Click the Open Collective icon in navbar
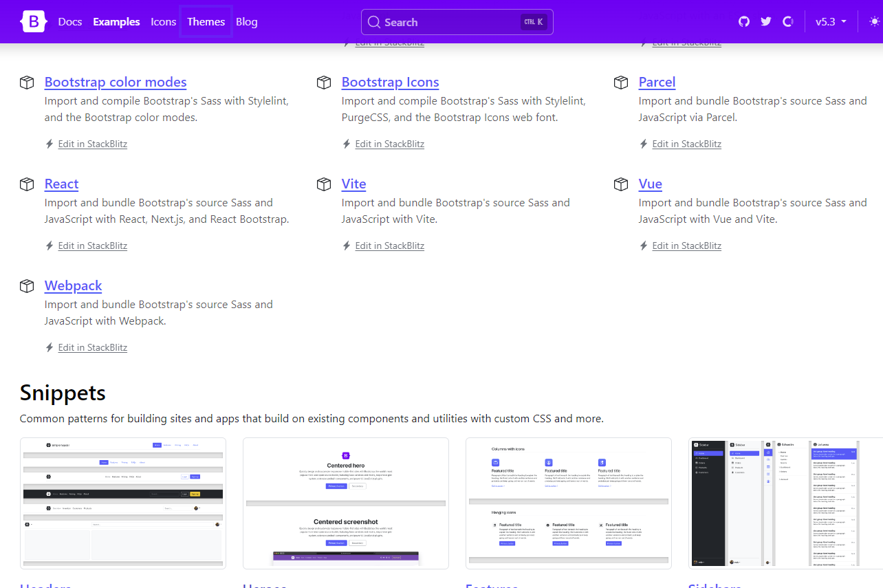The height and width of the screenshot is (588, 883). (787, 21)
